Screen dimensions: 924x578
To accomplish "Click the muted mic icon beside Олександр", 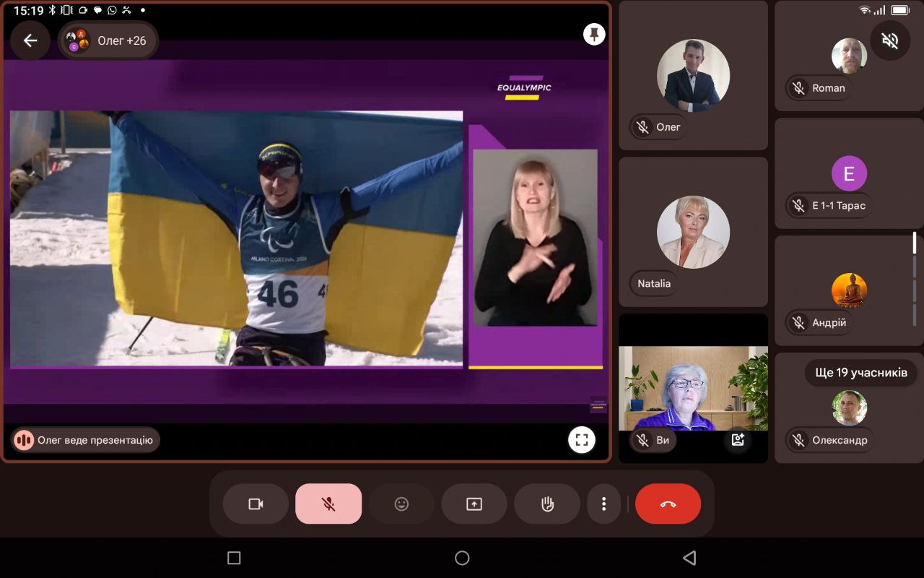I will [798, 440].
